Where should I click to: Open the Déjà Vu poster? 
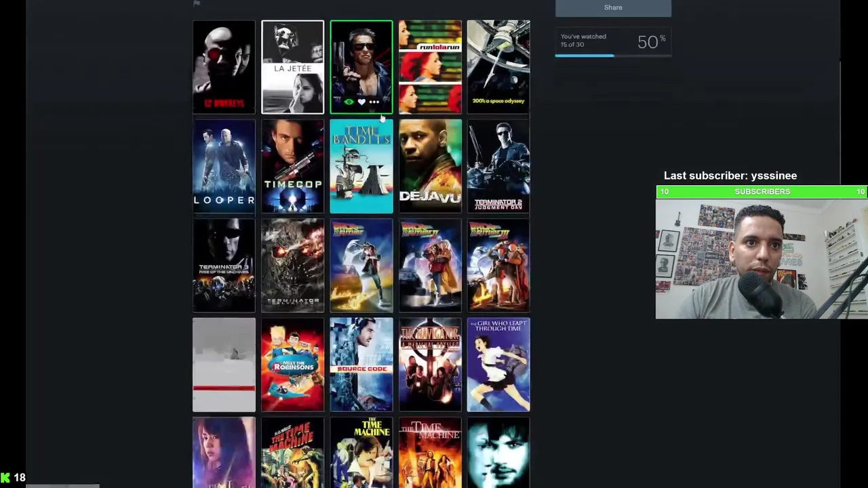[430, 166]
